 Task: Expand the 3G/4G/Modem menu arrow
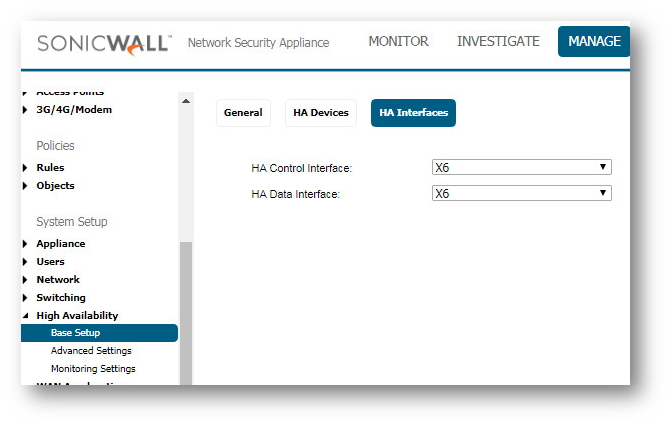25,110
